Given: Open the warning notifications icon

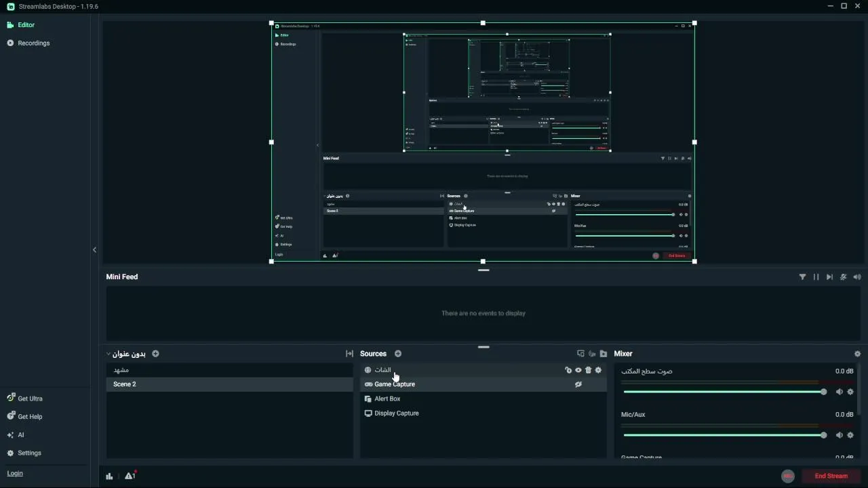Looking at the screenshot, I should (x=130, y=476).
